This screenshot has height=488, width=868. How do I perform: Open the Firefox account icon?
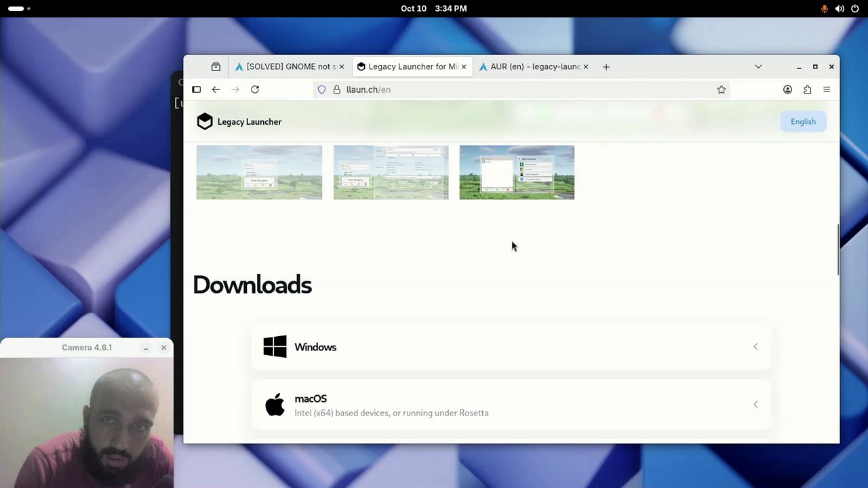pos(787,89)
